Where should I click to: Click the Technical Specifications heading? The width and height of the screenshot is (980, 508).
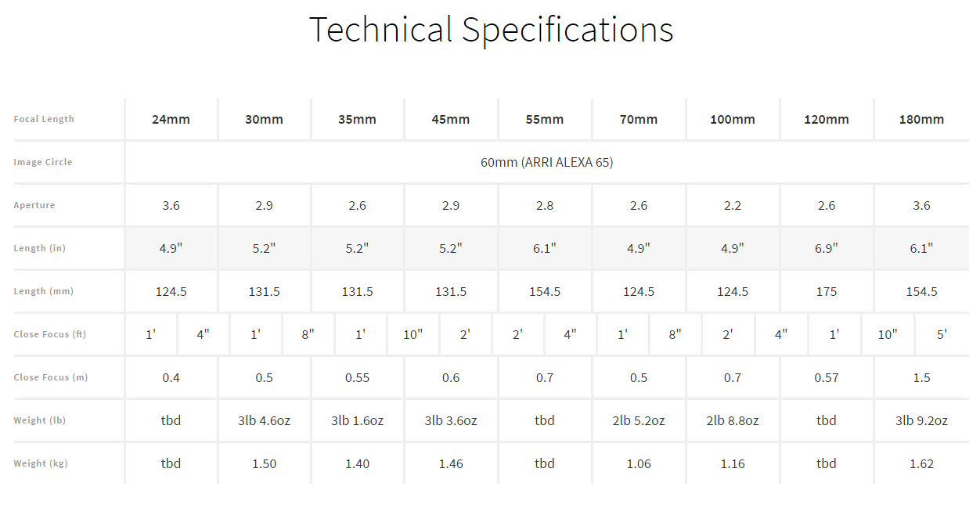click(491, 30)
